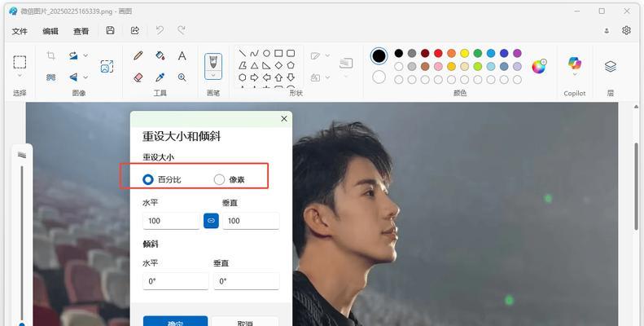Image resolution: width=644 pixels, height=326 pixels.
Task: Pick the orange color swatch
Action: point(451,53)
